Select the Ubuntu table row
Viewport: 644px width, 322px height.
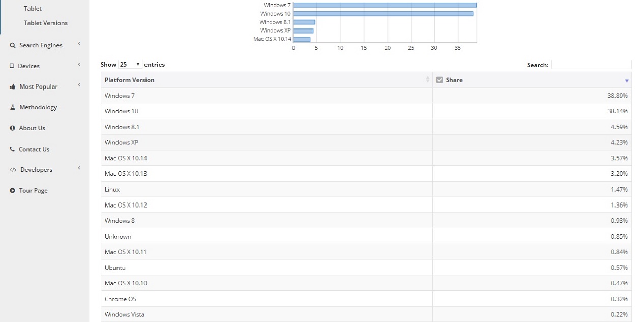[x=366, y=268]
